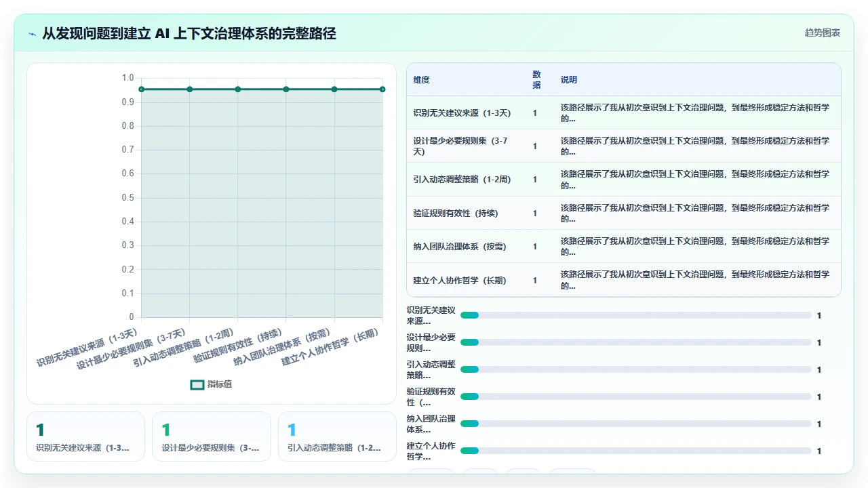Click progress bar for 识别无关建议来源
Screen dimensions: 868x488
[636, 315]
